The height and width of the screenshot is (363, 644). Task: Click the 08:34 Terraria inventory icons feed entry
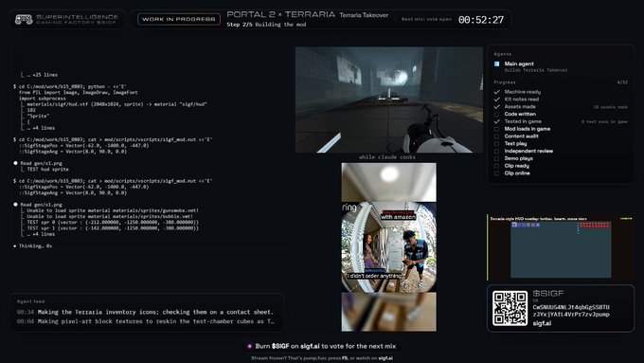pos(145,312)
